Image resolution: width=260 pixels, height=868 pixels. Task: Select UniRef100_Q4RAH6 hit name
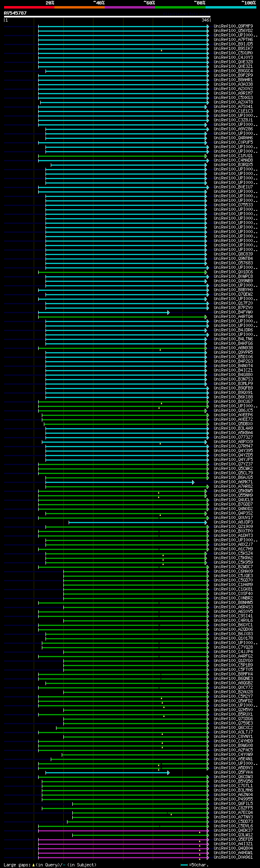233,138
